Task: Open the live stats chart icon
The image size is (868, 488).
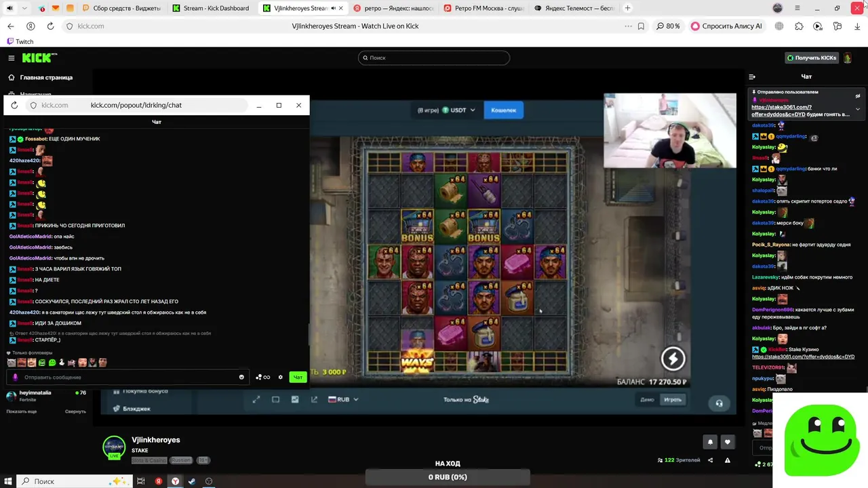Action: point(295,399)
